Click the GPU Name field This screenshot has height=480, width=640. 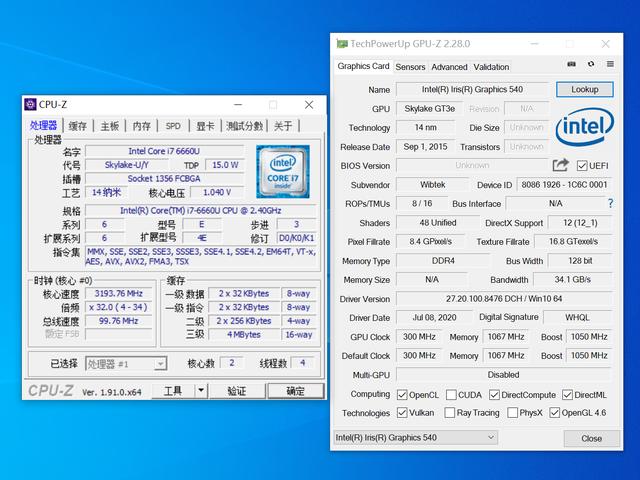(472, 89)
